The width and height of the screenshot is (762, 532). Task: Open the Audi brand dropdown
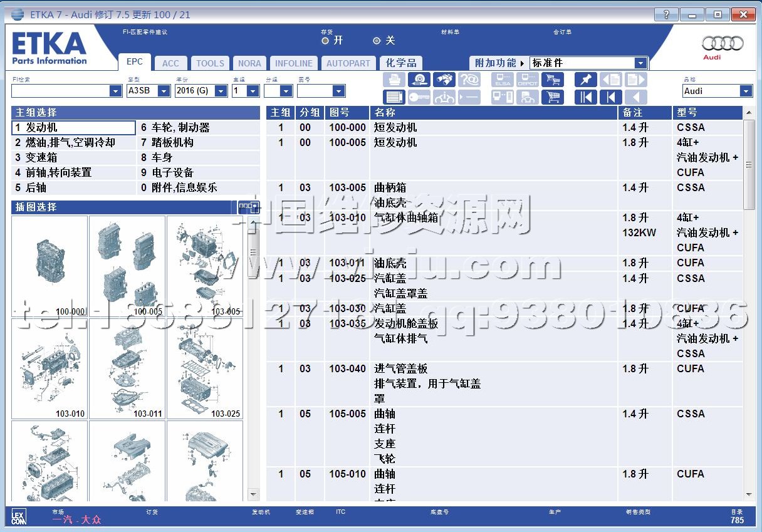tap(746, 91)
